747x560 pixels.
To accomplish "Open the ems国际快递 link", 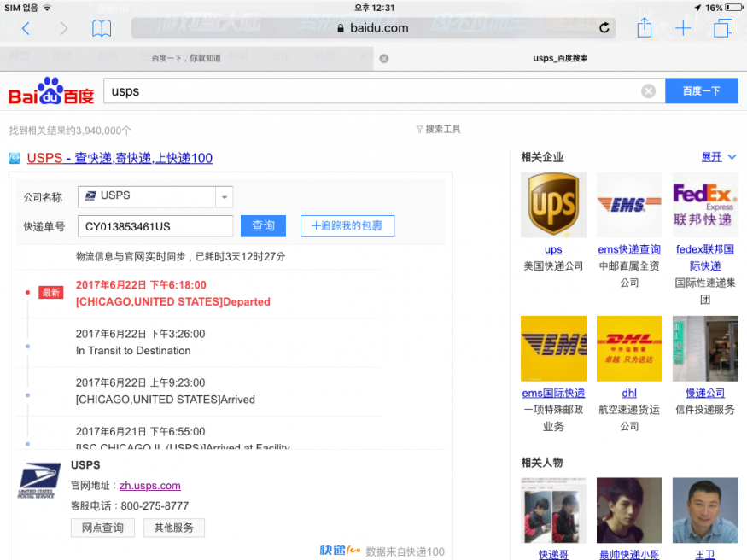I will [553, 394].
